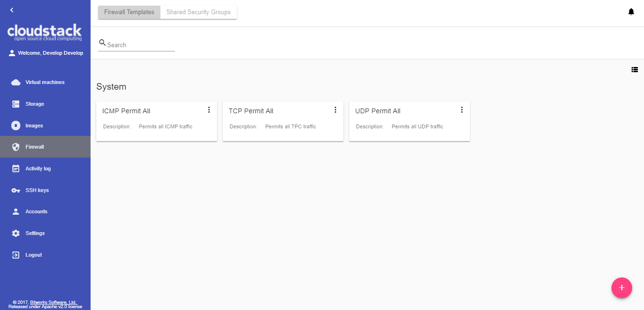Open the Activity log calendar icon

tap(16, 168)
